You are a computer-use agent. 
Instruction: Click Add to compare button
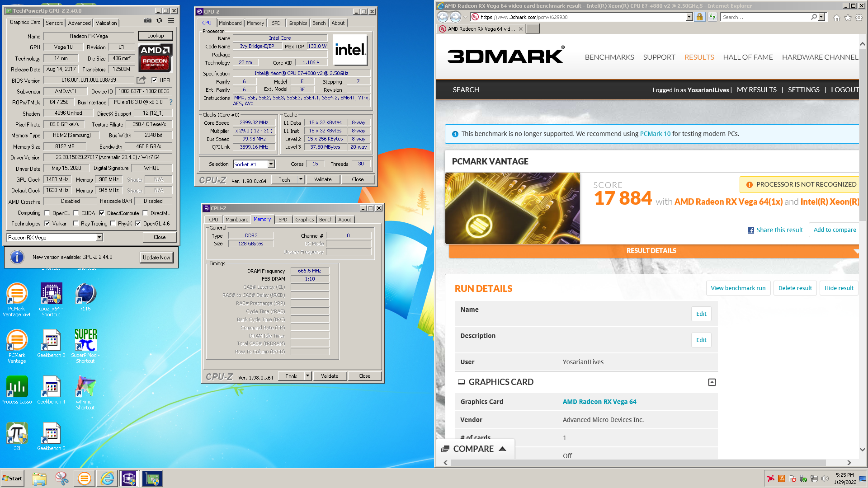835,230
